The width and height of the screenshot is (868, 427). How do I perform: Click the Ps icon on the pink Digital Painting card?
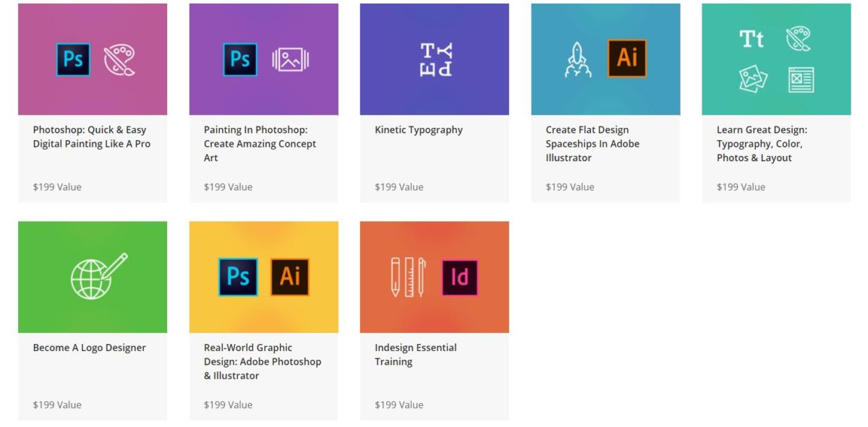(73, 59)
